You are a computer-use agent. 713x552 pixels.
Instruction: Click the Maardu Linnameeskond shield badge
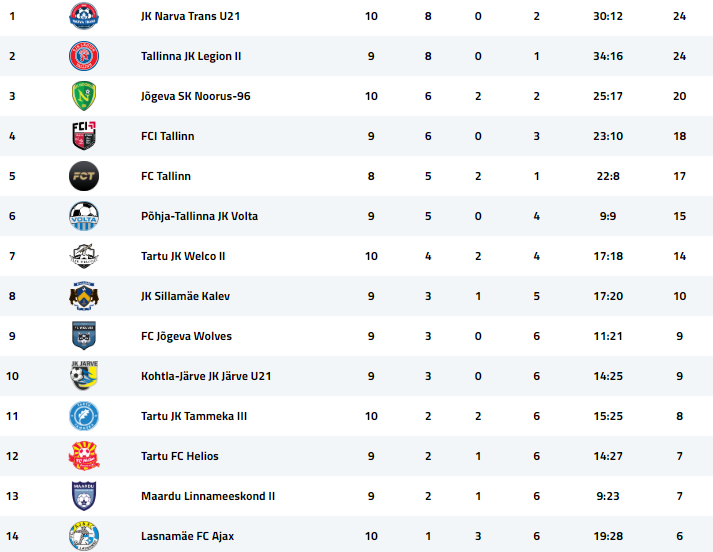pyautogui.click(x=84, y=496)
